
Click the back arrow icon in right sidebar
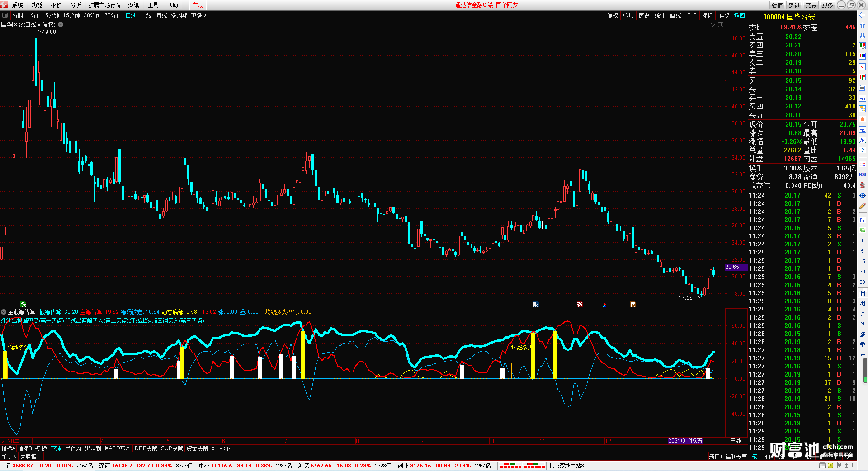[x=863, y=15]
